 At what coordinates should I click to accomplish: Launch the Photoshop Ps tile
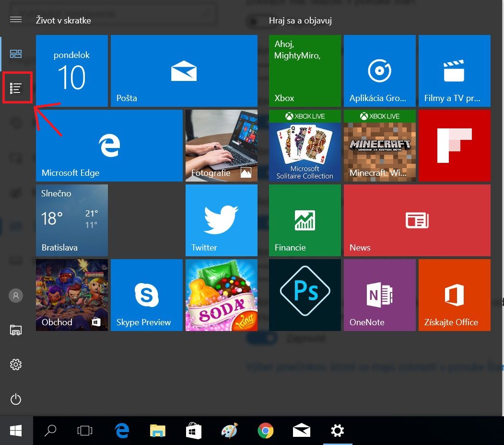(x=305, y=295)
